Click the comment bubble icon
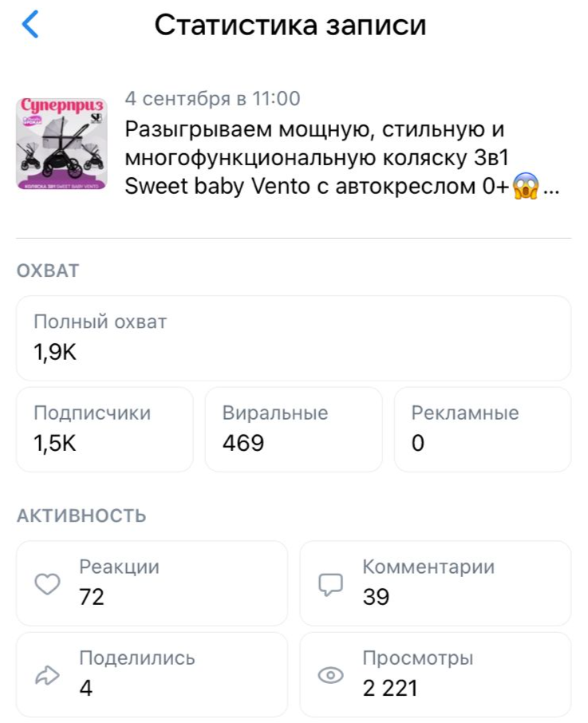The image size is (588, 723). (x=331, y=585)
